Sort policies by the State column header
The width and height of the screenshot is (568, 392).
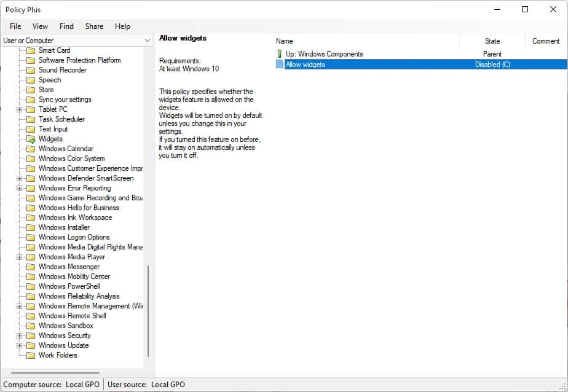point(492,41)
